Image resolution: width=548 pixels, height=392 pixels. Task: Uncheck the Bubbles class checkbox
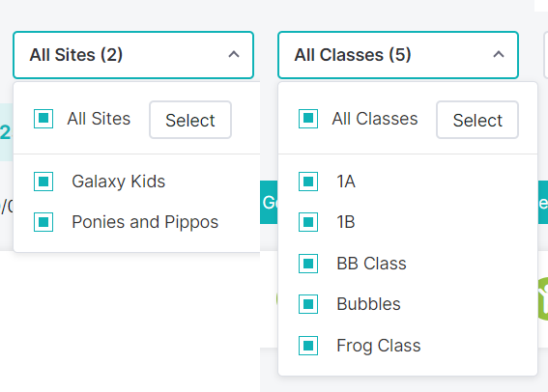pos(308,304)
